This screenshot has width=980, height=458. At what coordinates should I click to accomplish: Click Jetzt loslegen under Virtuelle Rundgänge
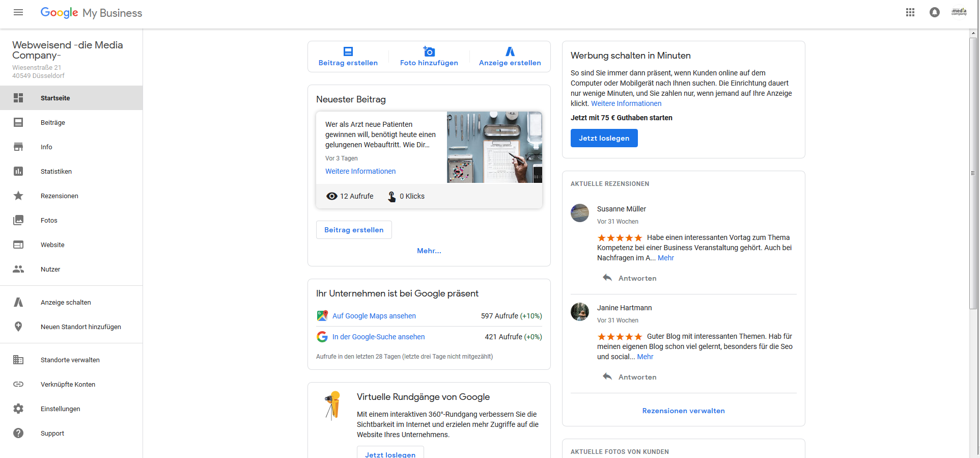[390, 453]
